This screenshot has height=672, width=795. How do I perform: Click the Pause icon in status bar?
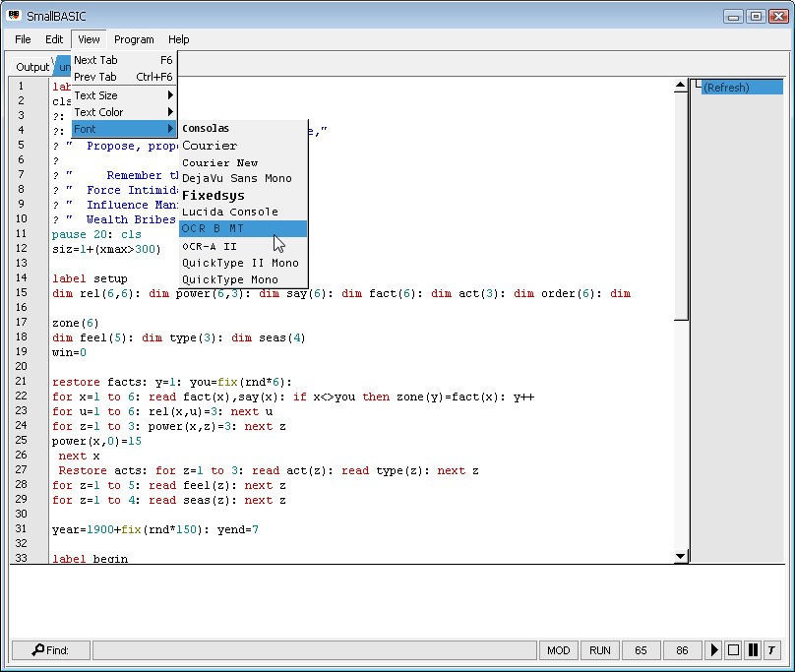[x=754, y=649]
